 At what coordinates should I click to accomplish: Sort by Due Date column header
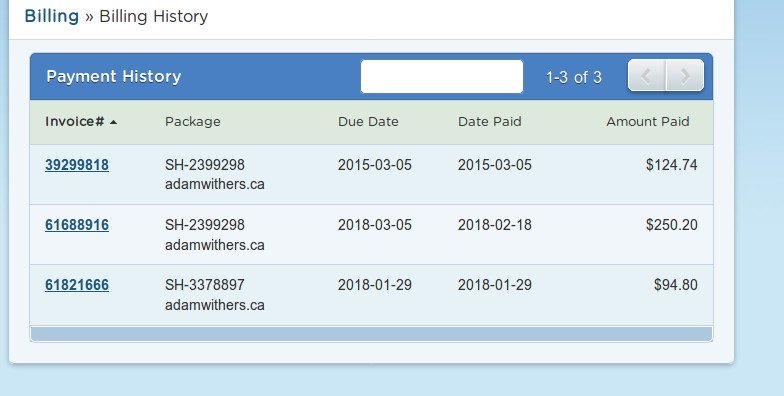point(368,122)
